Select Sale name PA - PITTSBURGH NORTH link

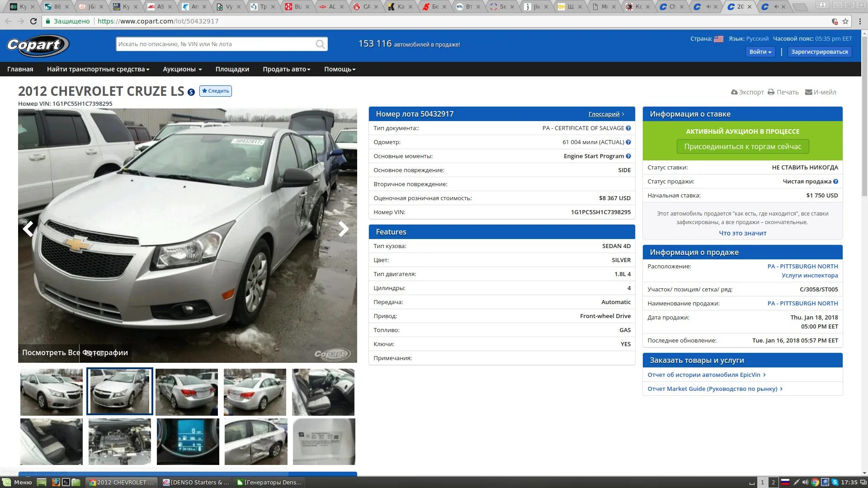click(x=802, y=304)
